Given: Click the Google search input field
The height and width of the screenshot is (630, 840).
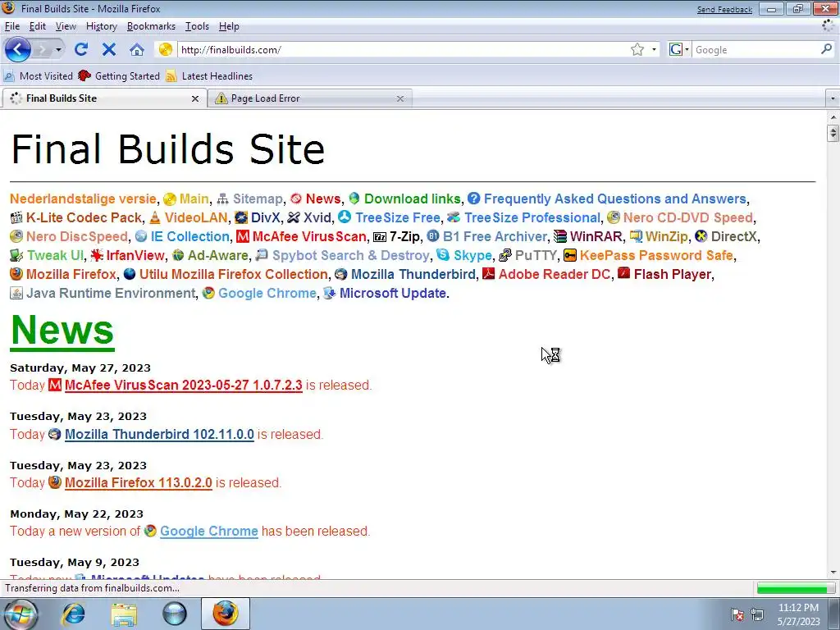Looking at the screenshot, I should tap(756, 50).
